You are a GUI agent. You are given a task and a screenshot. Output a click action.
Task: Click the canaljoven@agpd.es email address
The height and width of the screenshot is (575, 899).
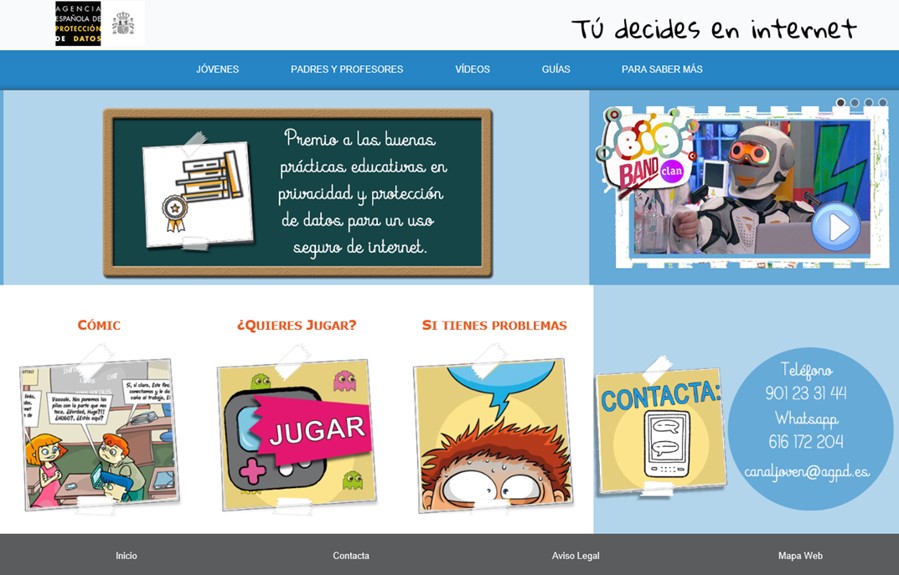click(807, 471)
